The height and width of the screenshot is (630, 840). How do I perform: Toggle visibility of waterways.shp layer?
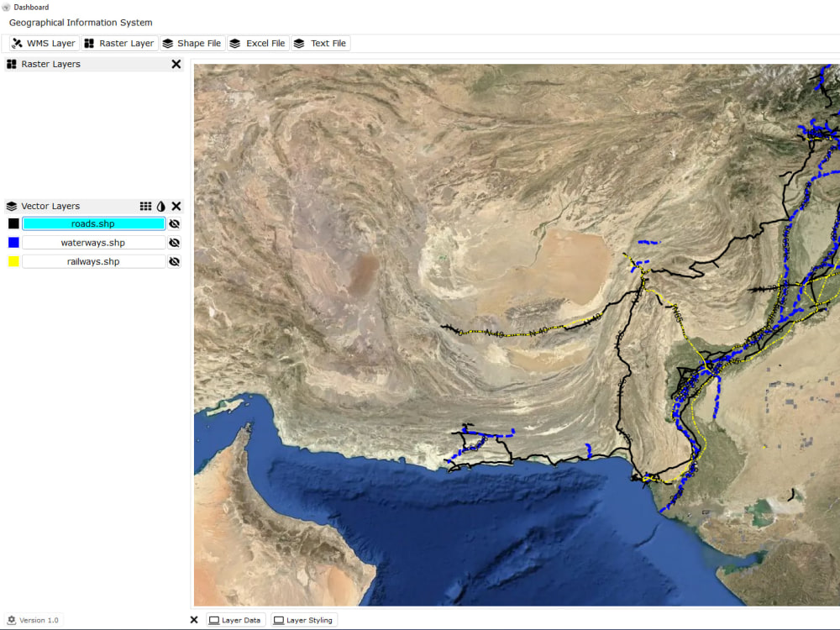(175, 243)
